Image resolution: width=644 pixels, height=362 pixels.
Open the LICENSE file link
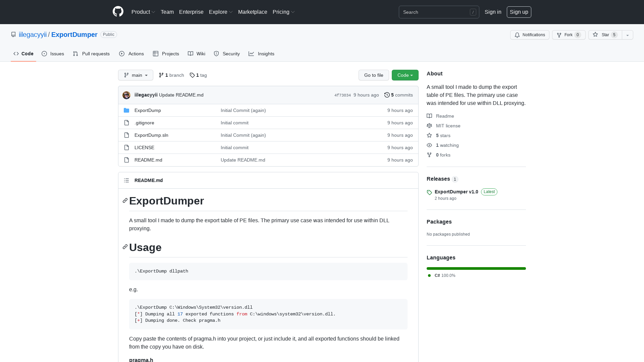point(144,147)
